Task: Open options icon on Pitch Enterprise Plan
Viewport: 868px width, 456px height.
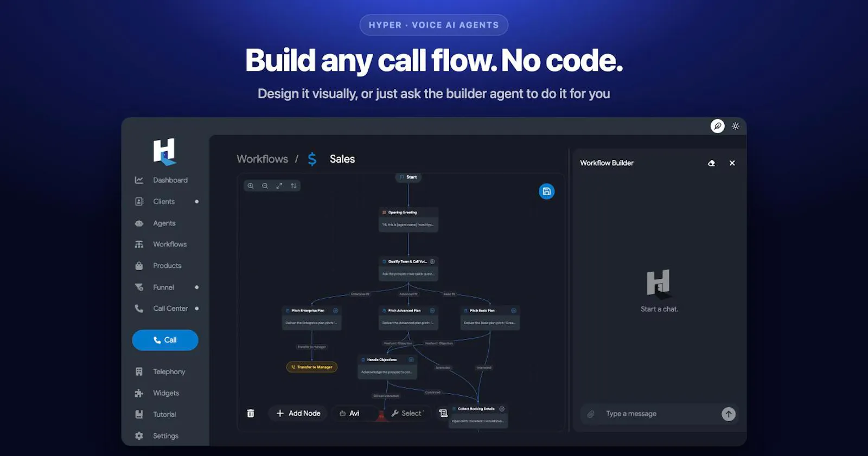Action: click(x=336, y=311)
